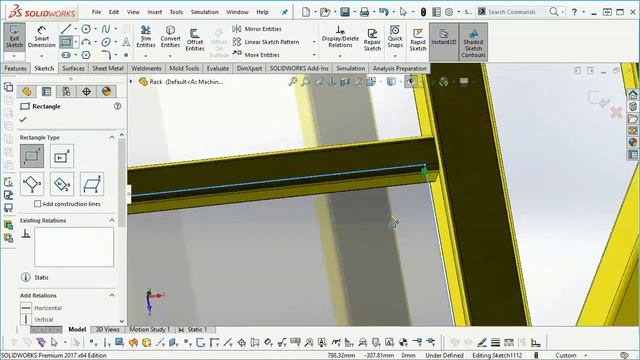Switch to the Sheet Metal tab
The image size is (640, 360).
click(x=108, y=68)
